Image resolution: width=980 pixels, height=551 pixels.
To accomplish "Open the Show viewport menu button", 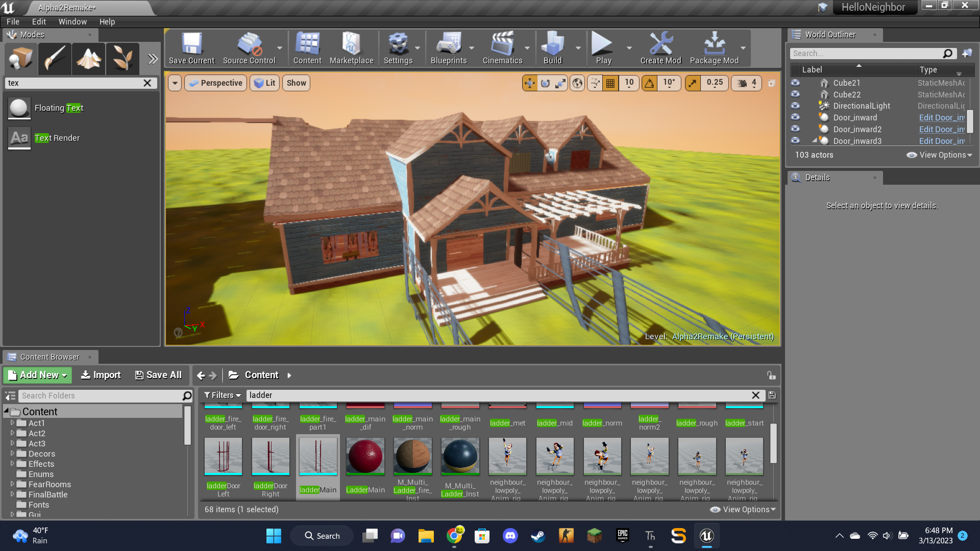I will 296,83.
